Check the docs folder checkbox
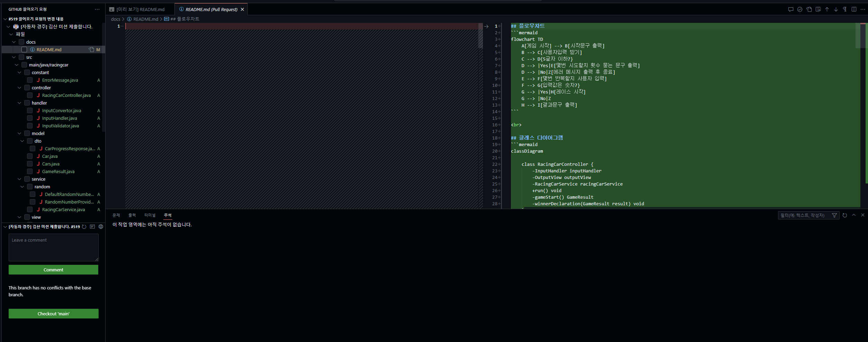The height and width of the screenshot is (342, 868). point(21,42)
